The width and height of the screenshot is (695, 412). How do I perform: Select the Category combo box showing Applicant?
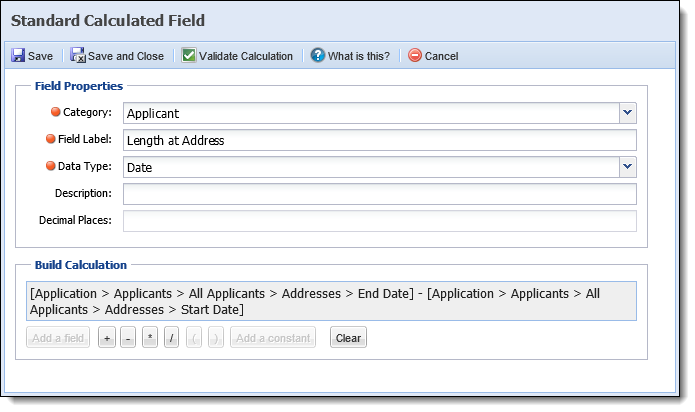coord(380,113)
